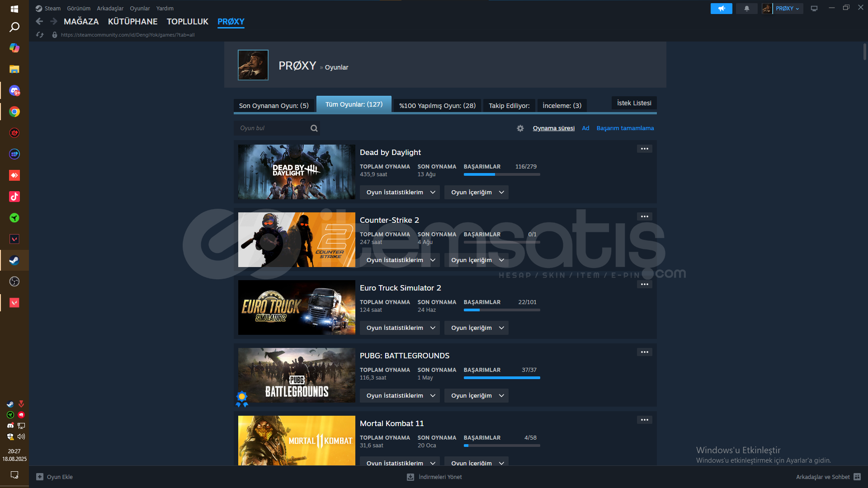Go to the KÜTÜPHANE section
Screen dimensions: 868x488
pos(133,22)
